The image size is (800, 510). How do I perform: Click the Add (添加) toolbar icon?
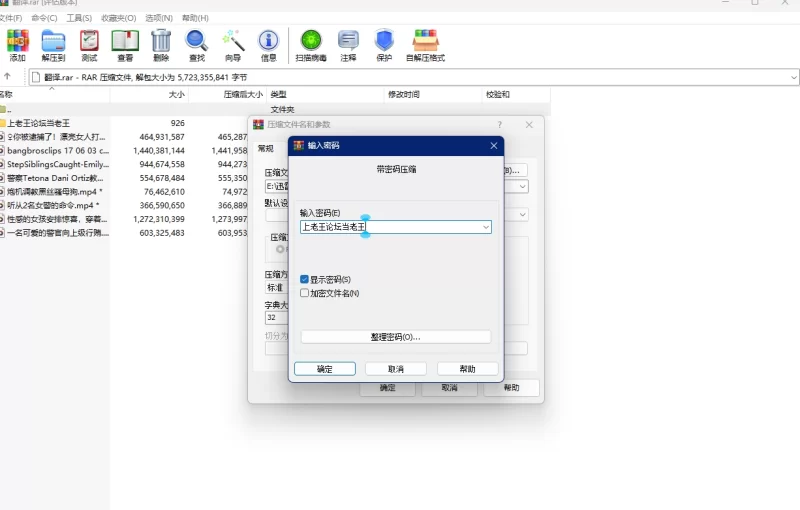pyautogui.click(x=17, y=44)
